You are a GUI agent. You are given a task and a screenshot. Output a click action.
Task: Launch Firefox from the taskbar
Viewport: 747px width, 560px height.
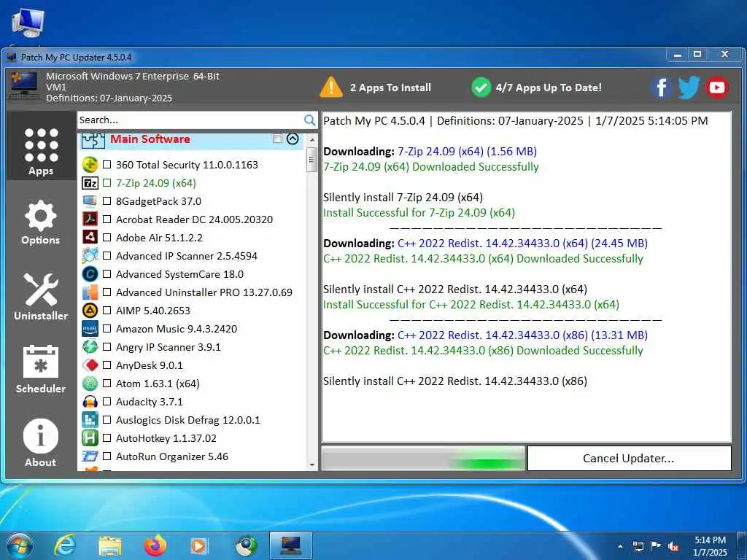point(155,545)
